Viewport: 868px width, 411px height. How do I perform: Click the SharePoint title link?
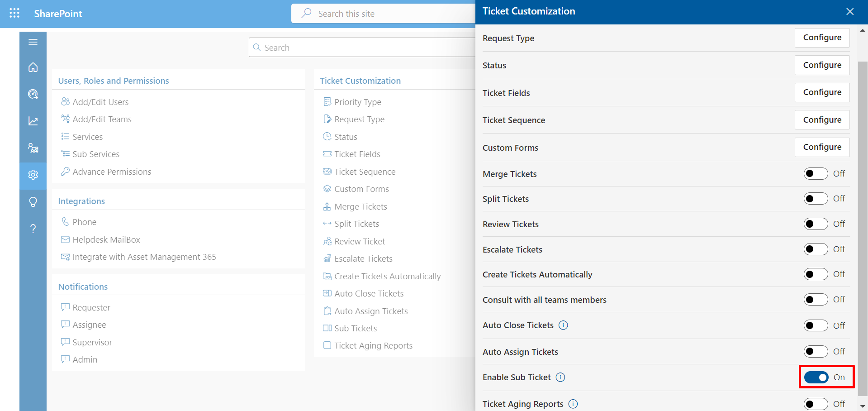coord(58,14)
